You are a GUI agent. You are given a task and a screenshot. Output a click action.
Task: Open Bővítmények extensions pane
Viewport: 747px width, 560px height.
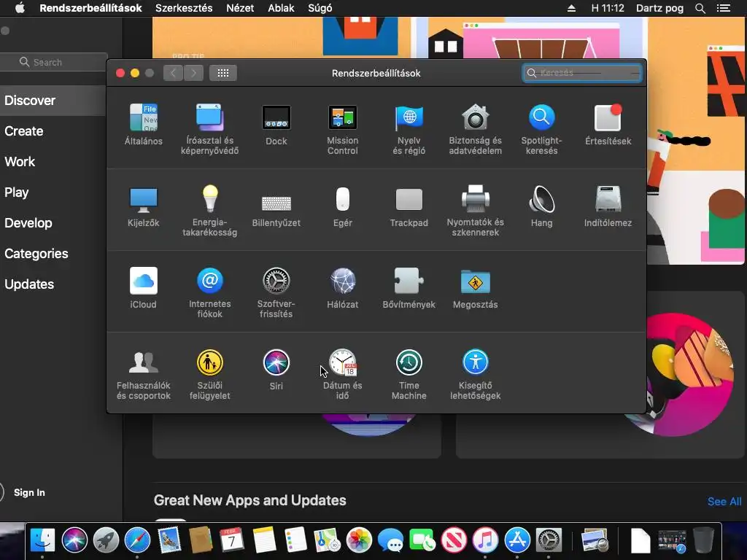(x=409, y=287)
